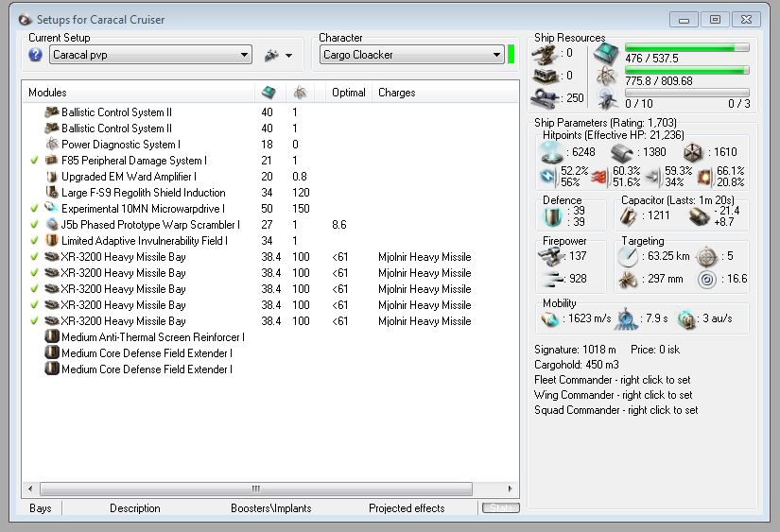
Task: Click the powergrid usage bar 775.8 / 809.68
Action: 687,71
